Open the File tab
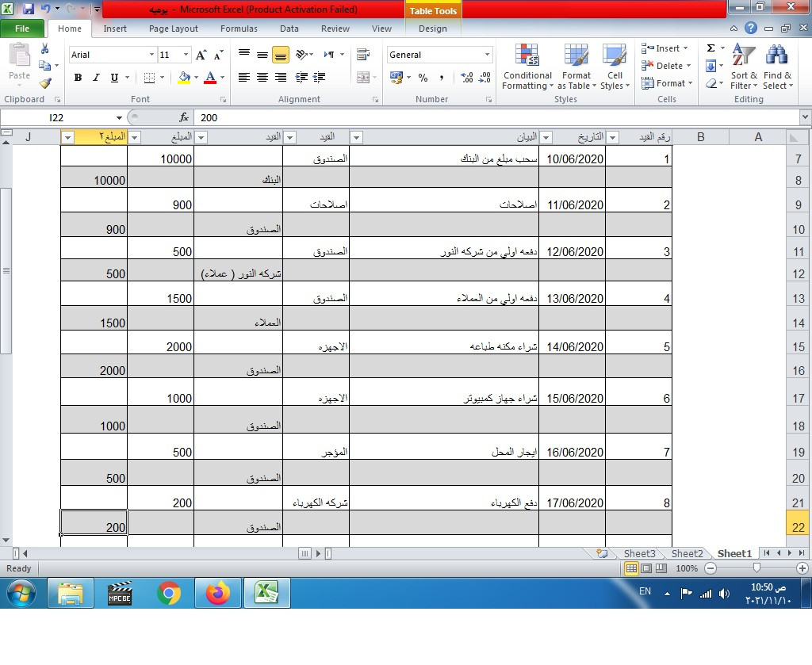The width and height of the screenshot is (812, 665). coord(22,29)
